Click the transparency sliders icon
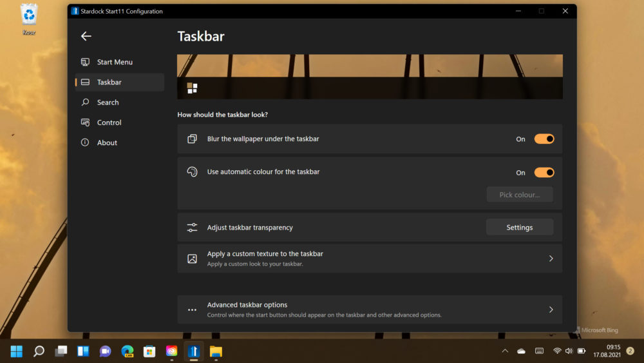This screenshot has height=363, width=644. pos(192,228)
